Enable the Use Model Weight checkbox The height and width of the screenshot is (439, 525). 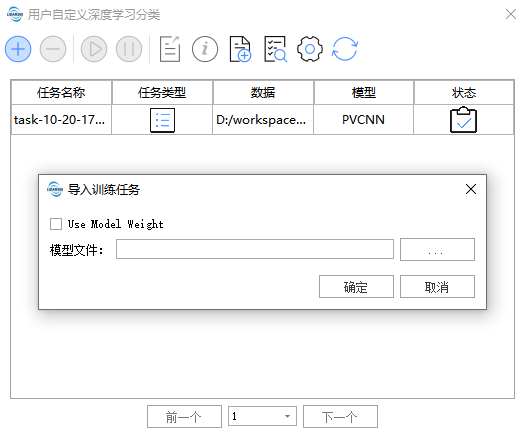coord(56,224)
